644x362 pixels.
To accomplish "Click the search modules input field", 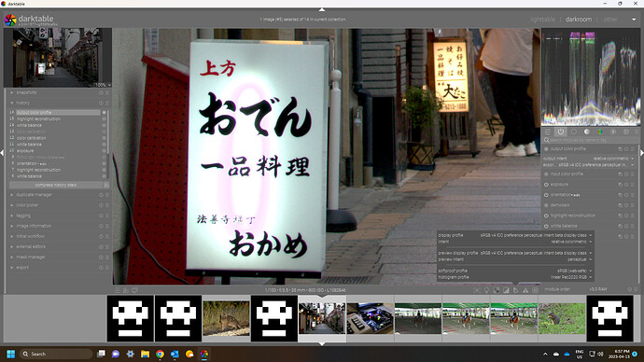I will click(592, 140).
